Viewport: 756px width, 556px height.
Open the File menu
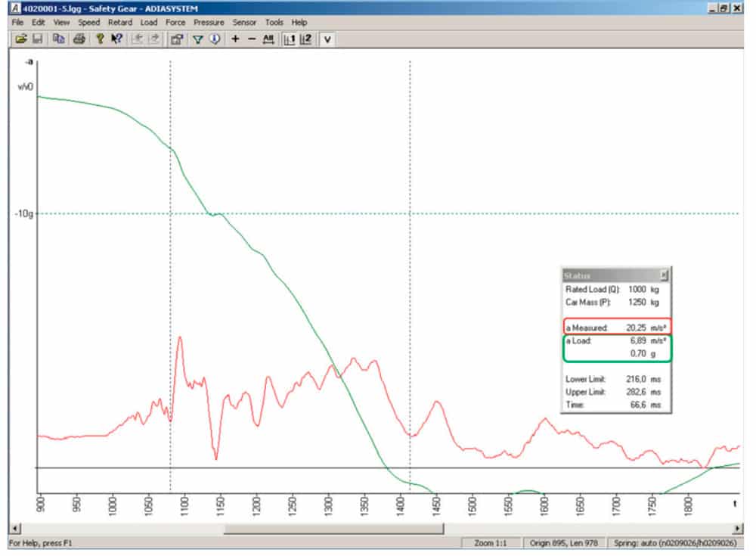click(x=18, y=22)
